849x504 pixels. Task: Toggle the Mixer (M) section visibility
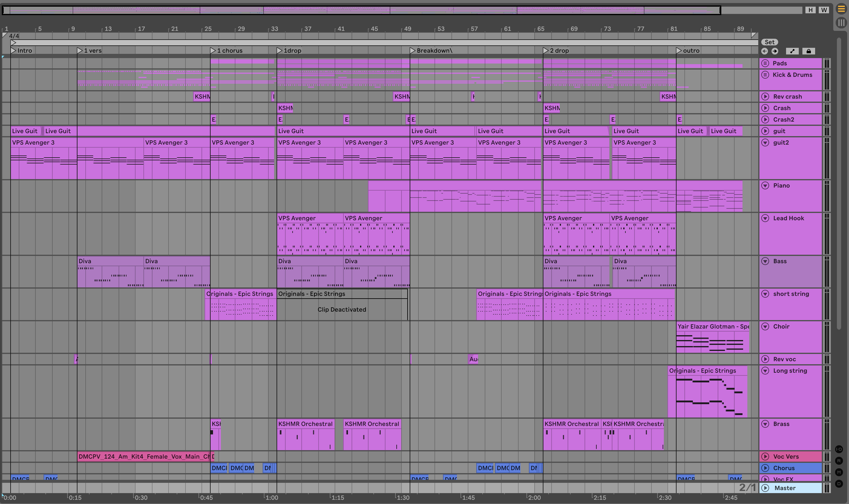click(x=839, y=472)
